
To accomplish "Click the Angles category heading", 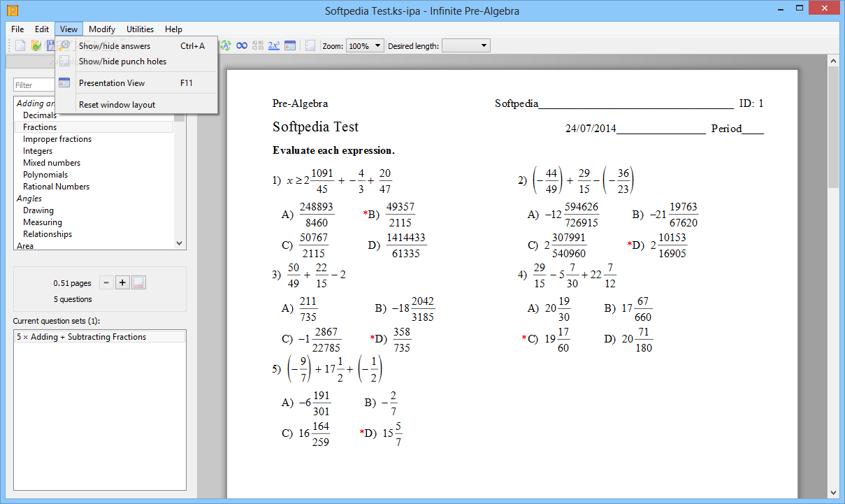I will tap(29, 199).
